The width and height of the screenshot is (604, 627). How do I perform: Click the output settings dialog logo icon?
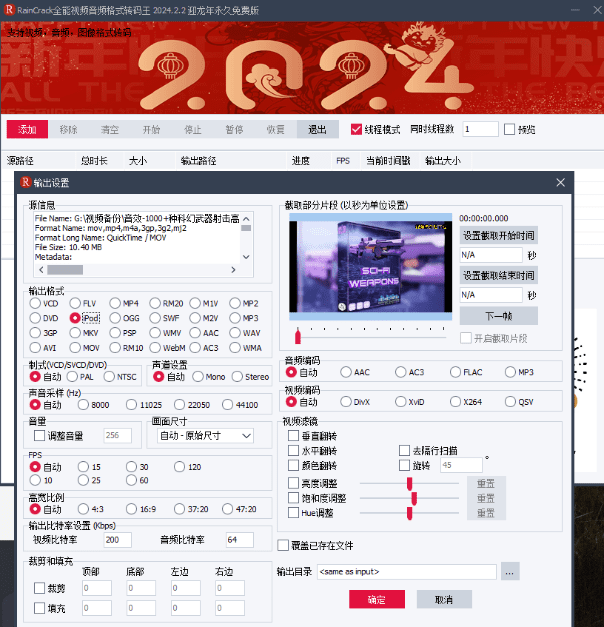(26, 182)
